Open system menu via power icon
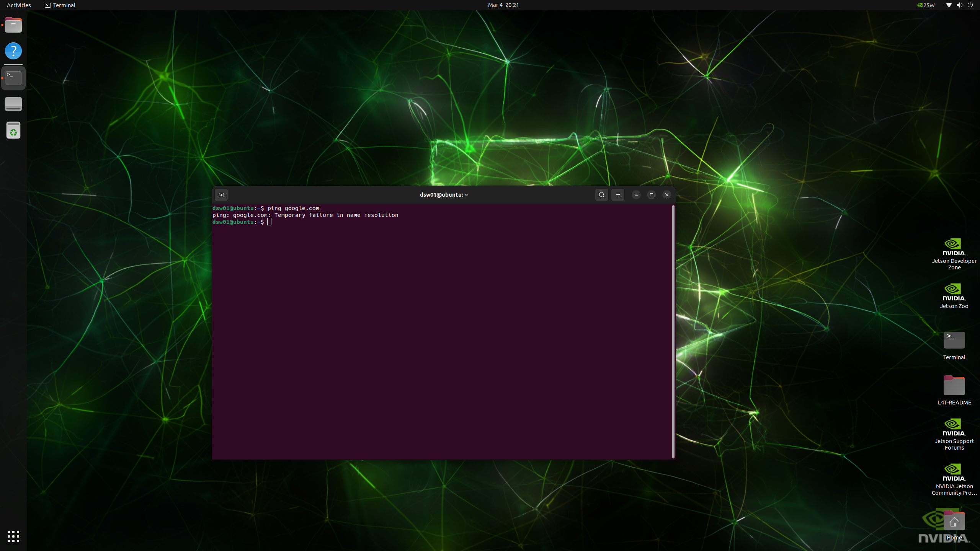Image resolution: width=980 pixels, height=551 pixels. (x=970, y=5)
